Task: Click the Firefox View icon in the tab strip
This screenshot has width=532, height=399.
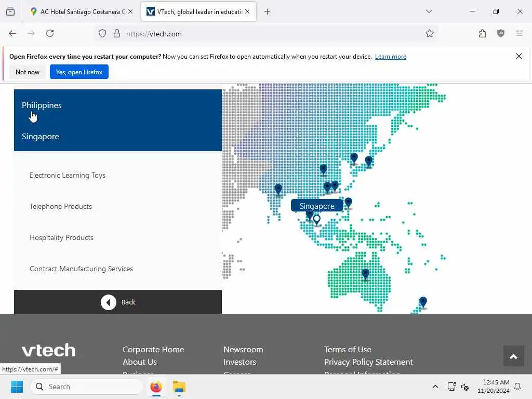Action: tap(10, 12)
